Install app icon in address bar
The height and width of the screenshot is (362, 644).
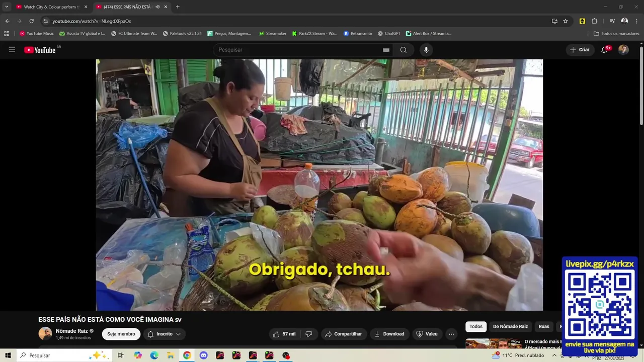pyautogui.click(x=554, y=21)
